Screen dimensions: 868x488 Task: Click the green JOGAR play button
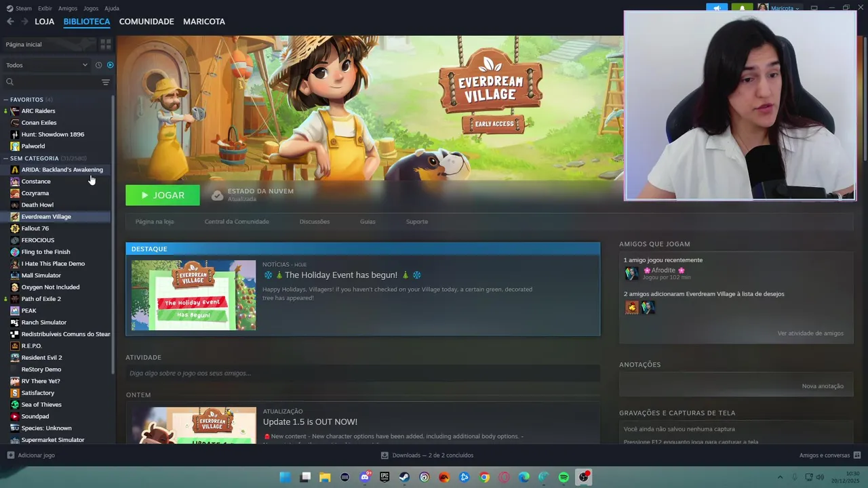pos(163,195)
